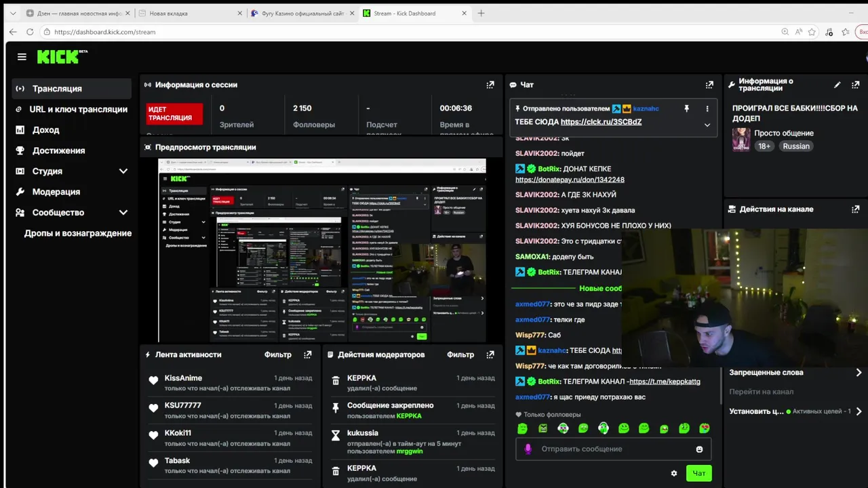Insert the last heart-eyes green emote
Image resolution: width=868 pixels, height=488 pixels.
[x=705, y=428]
